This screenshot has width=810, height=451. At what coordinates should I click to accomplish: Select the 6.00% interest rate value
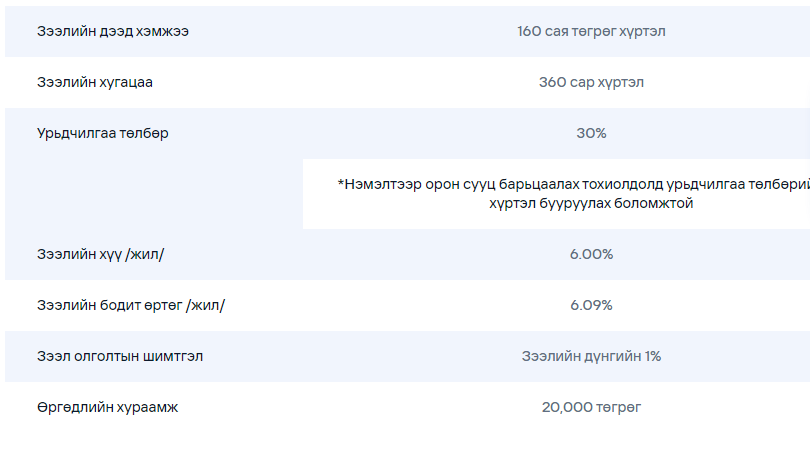(591, 254)
